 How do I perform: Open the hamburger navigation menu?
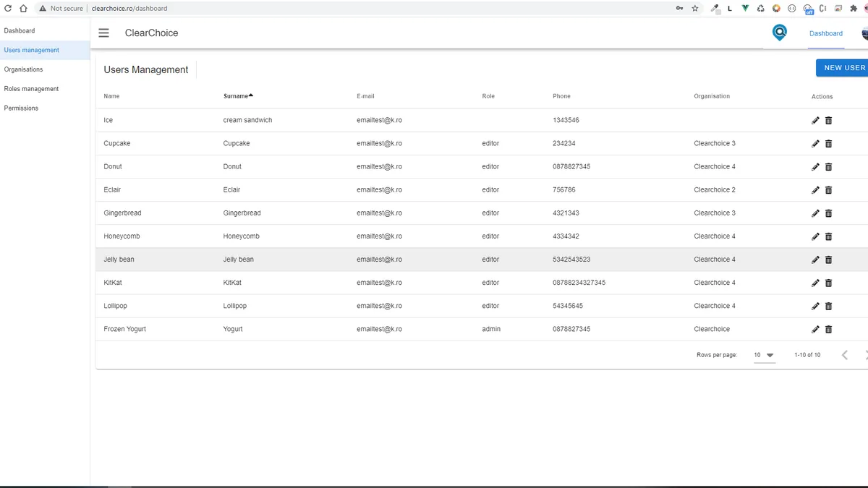point(104,33)
